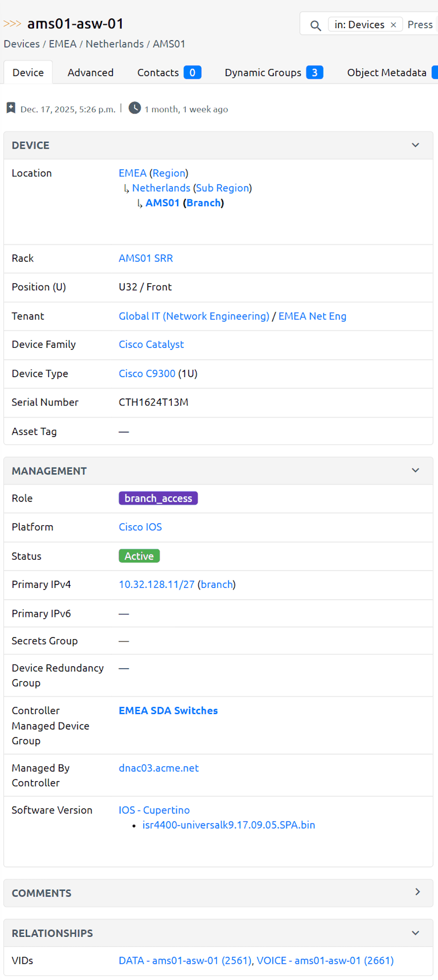The image size is (438, 980).
Task: Collapse the Device panel
Action: 416,145
